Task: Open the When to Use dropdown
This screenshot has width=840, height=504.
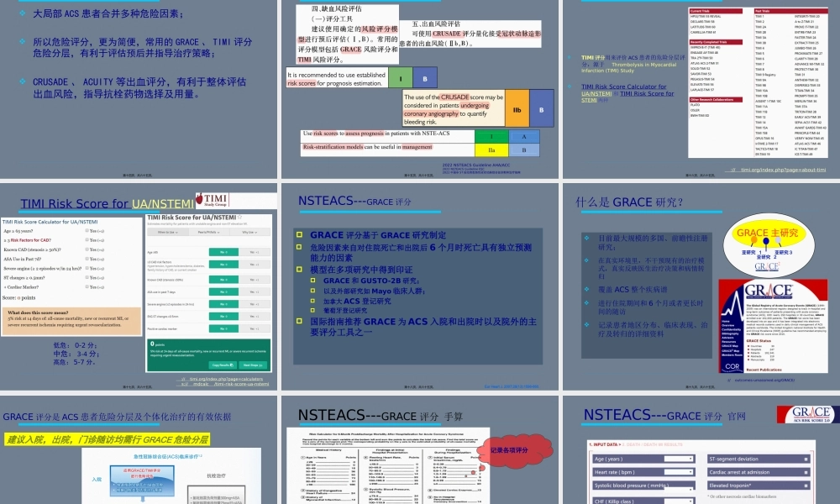Action: coord(167,232)
